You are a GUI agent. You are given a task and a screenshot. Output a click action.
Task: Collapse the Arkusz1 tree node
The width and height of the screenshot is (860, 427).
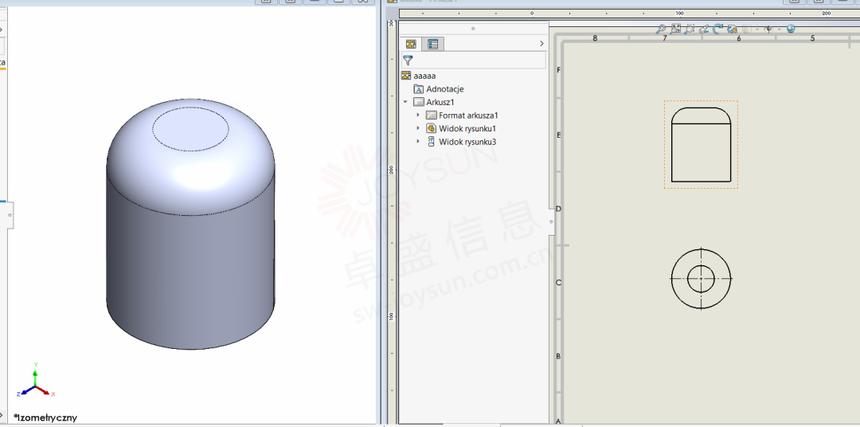pyautogui.click(x=405, y=102)
